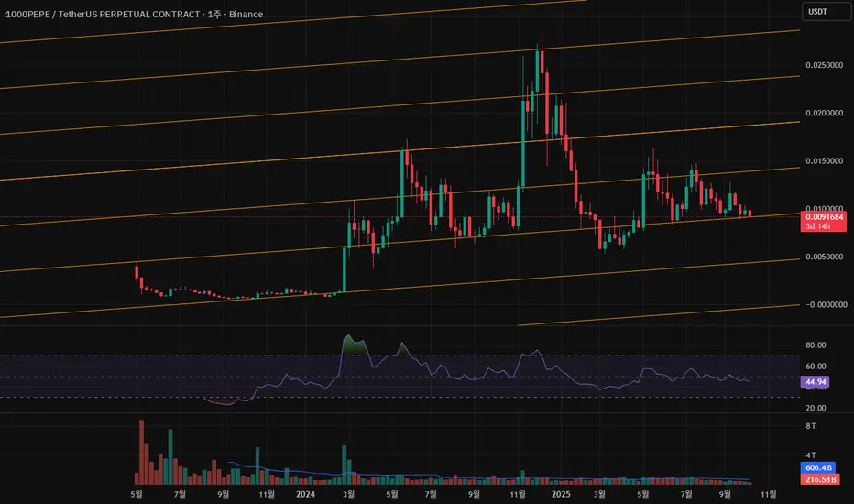Open the USDT currency selector
854x504 pixels.
825,11
